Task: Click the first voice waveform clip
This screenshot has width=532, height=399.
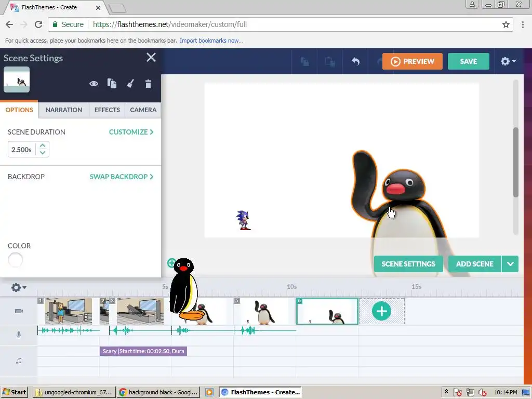Action: 69,330
